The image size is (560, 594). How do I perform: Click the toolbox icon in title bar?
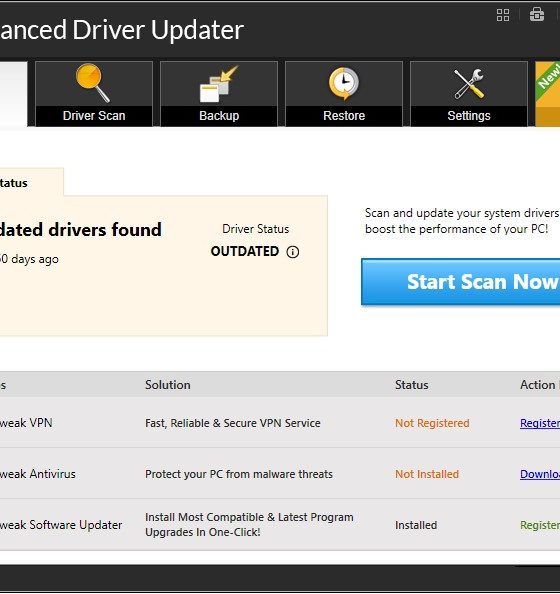[x=537, y=15]
